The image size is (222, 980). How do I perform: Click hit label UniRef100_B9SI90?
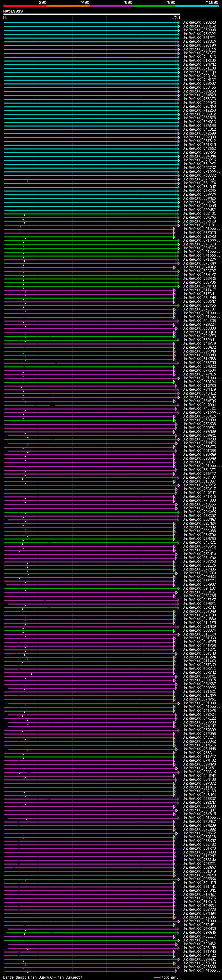199,45
